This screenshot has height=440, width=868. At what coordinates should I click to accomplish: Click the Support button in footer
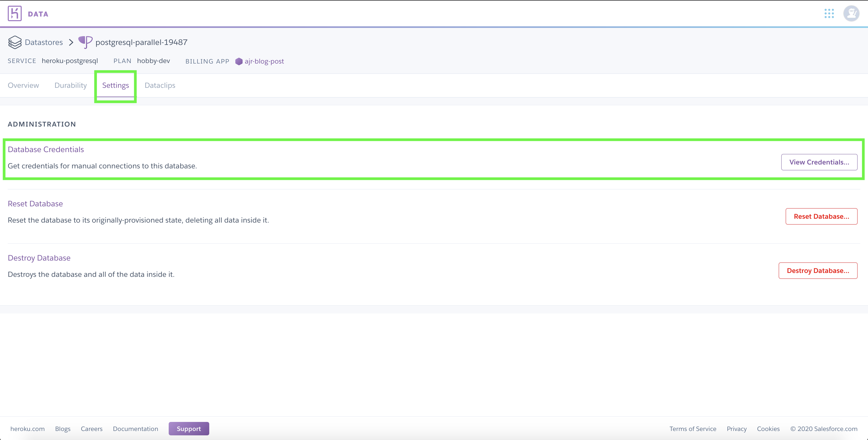pyautogui.click(x=189, y=429)
